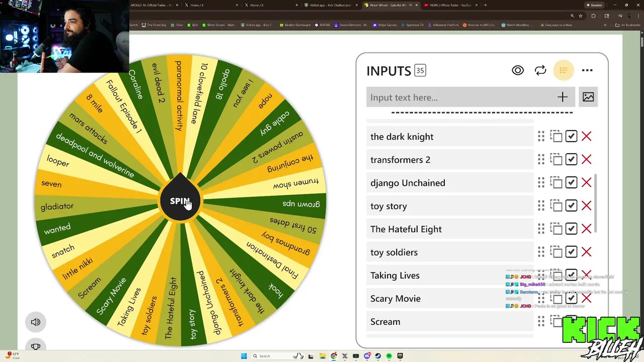Select 'Scream' input text
The height and width of the screenshot is (362, 644).
[385, 322]
